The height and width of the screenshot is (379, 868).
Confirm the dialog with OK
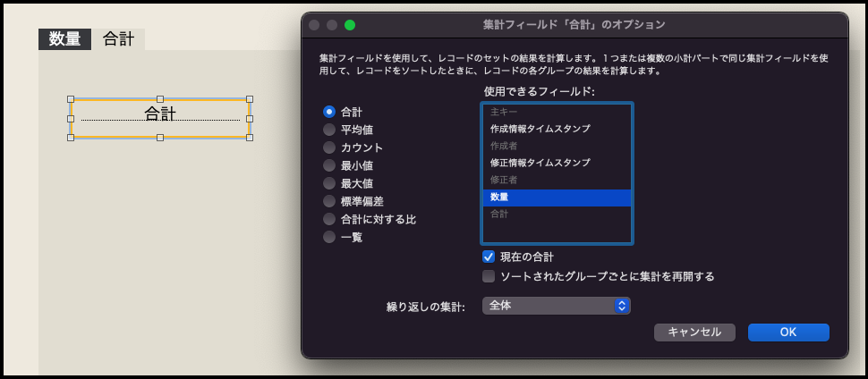788,332
